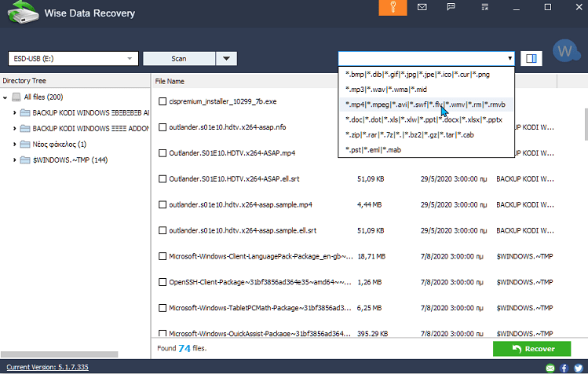Select the All files (200) tree item
Viewport: 588px width, 374px height.
(43, 97)
